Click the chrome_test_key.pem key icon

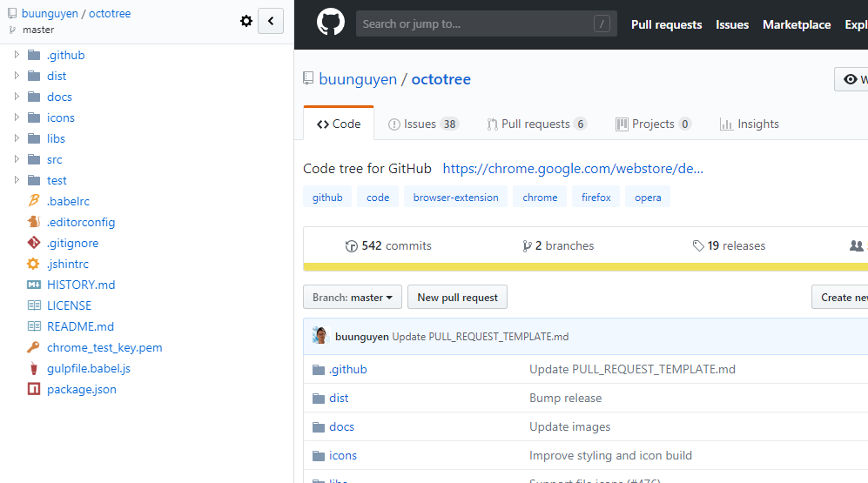tap(34, 347)
